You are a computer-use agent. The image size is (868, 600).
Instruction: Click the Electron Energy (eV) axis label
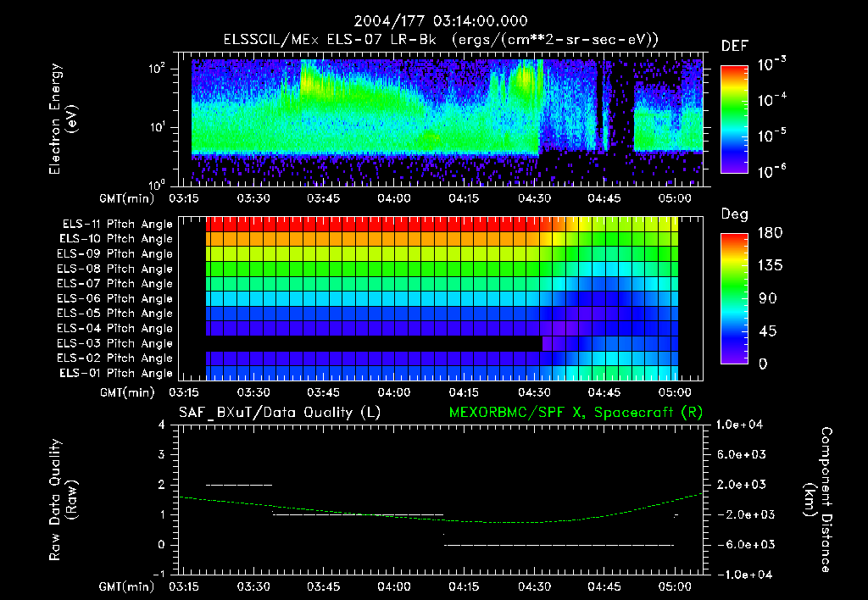pyautogui.click(x=62, y=119)
